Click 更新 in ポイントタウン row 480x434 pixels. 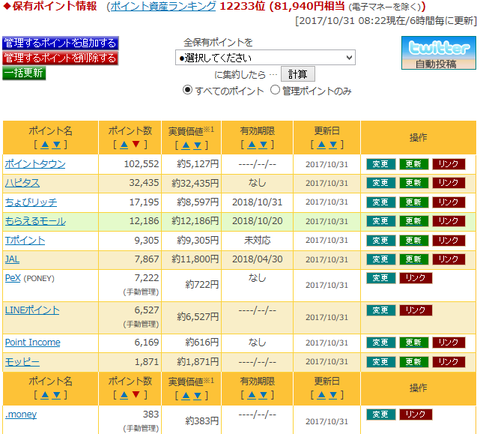414,164
